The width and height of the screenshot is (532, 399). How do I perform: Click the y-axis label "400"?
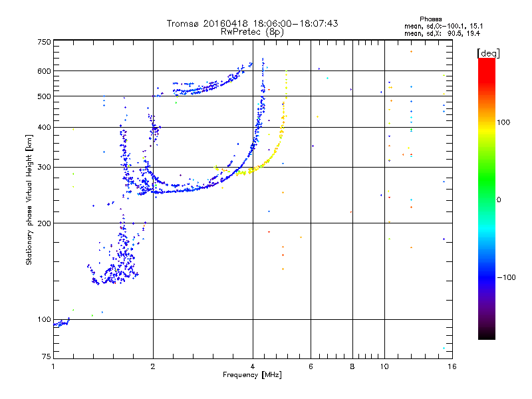(44, 127)
